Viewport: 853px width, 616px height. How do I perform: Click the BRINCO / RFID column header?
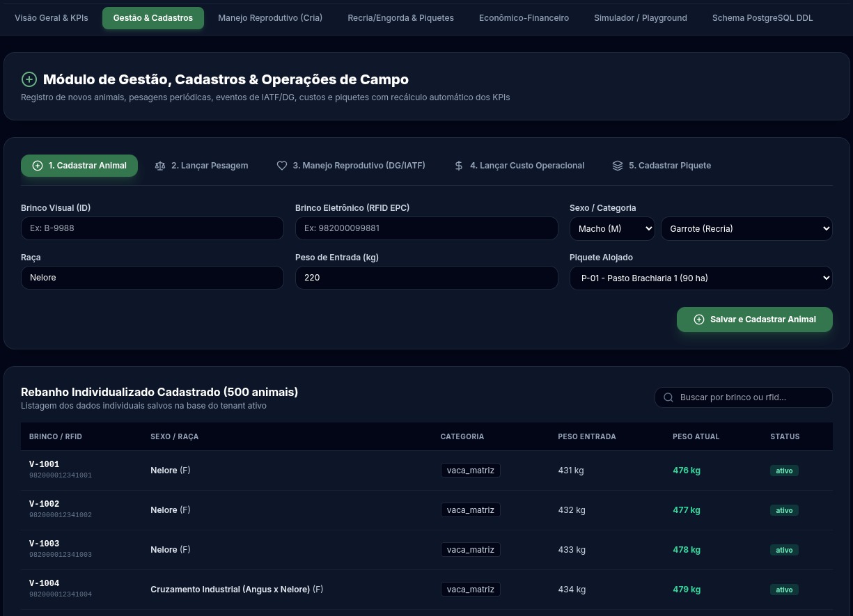56,436
